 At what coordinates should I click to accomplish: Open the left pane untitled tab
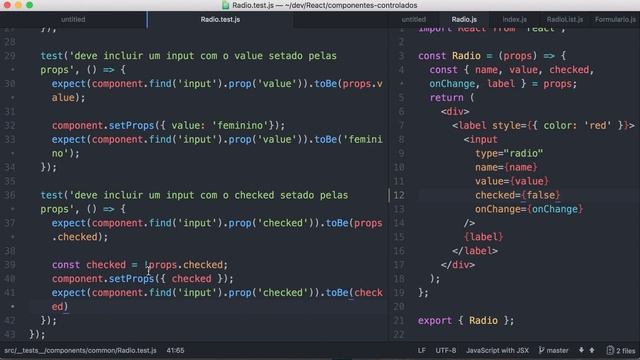(73, 19)
